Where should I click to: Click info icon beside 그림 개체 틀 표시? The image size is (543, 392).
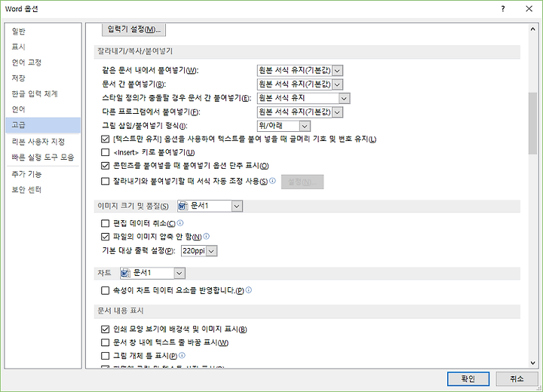(x=183, y=355)
